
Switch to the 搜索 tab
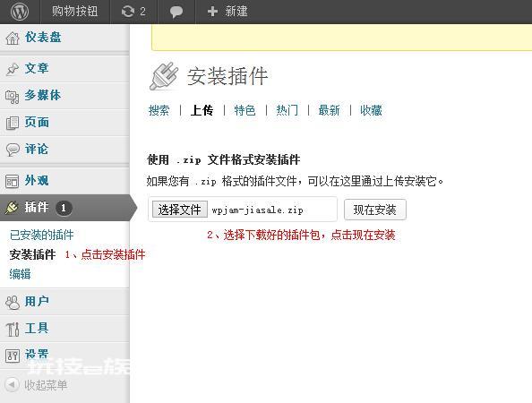pos(159,110)
